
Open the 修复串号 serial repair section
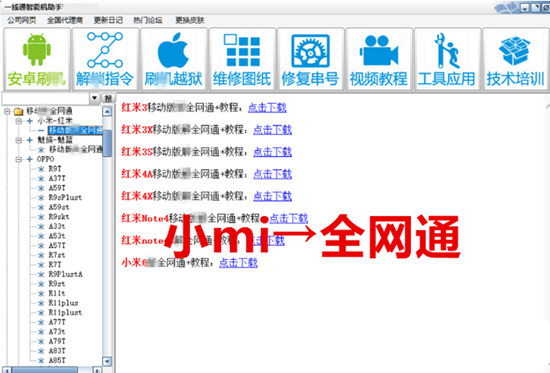coord(310,59)
